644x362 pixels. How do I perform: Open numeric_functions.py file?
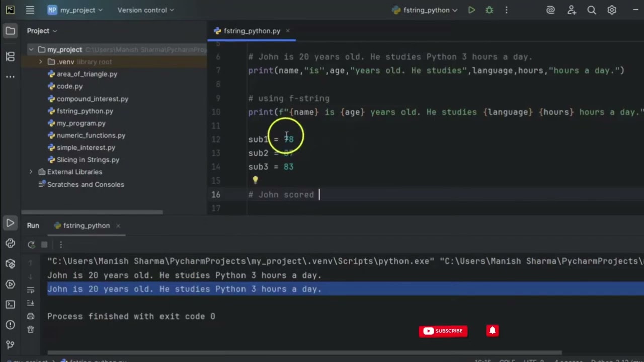point(86,135)
